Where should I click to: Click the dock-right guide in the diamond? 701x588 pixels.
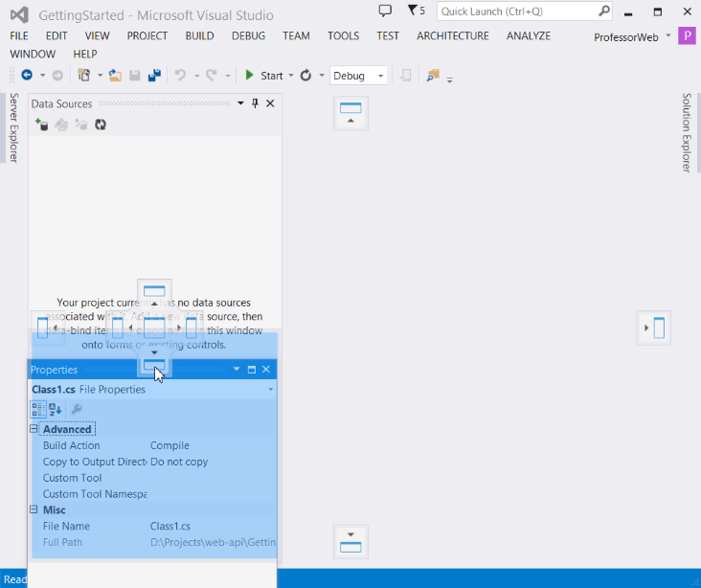click(188, 328)
